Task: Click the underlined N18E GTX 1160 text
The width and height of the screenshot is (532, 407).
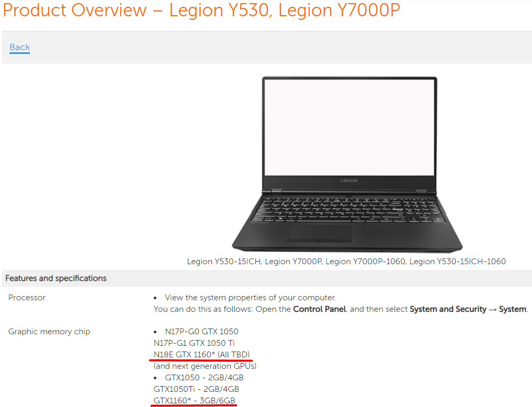Action: (x=201, y=355)
